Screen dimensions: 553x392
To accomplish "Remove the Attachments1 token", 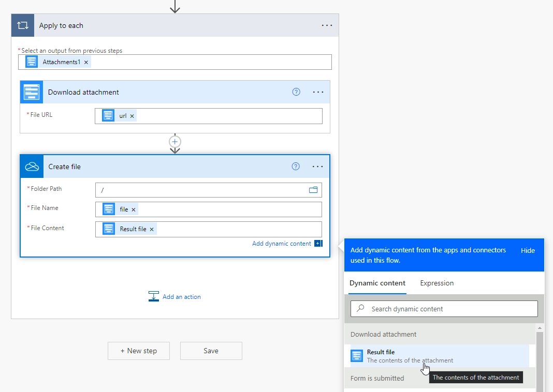I will (x=86, y=63).
